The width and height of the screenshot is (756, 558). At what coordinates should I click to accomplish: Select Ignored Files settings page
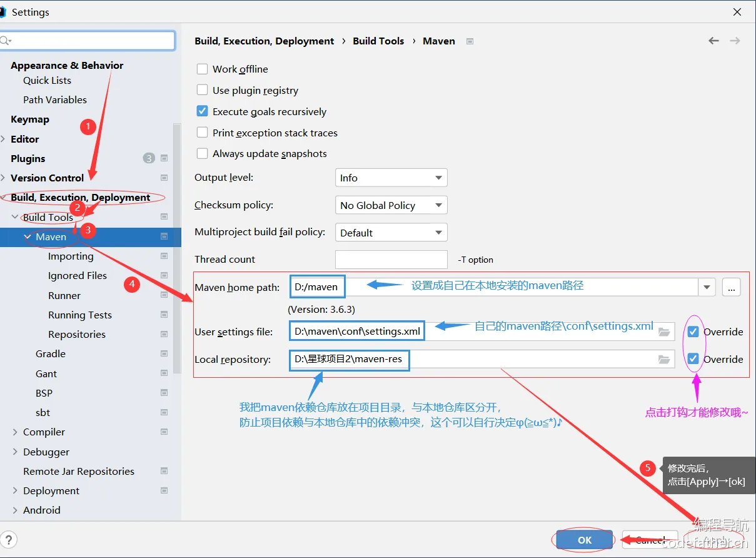tap(78, 275)
